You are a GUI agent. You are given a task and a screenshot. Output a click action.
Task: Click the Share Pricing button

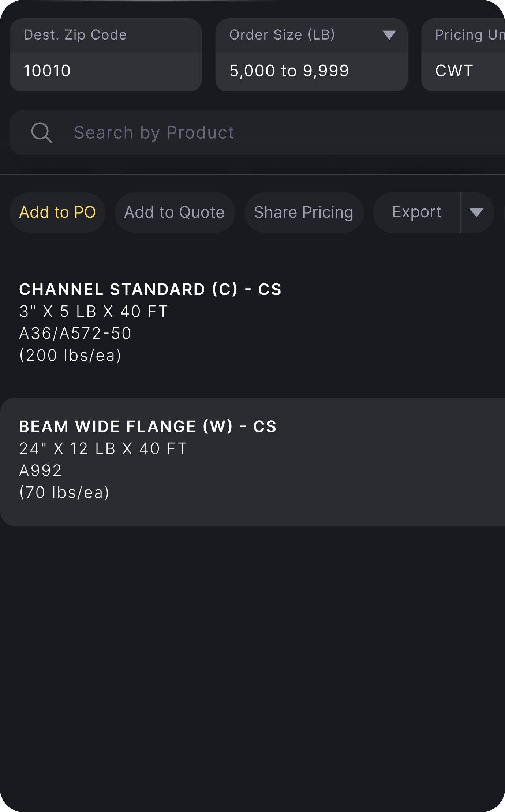[304, 213]
